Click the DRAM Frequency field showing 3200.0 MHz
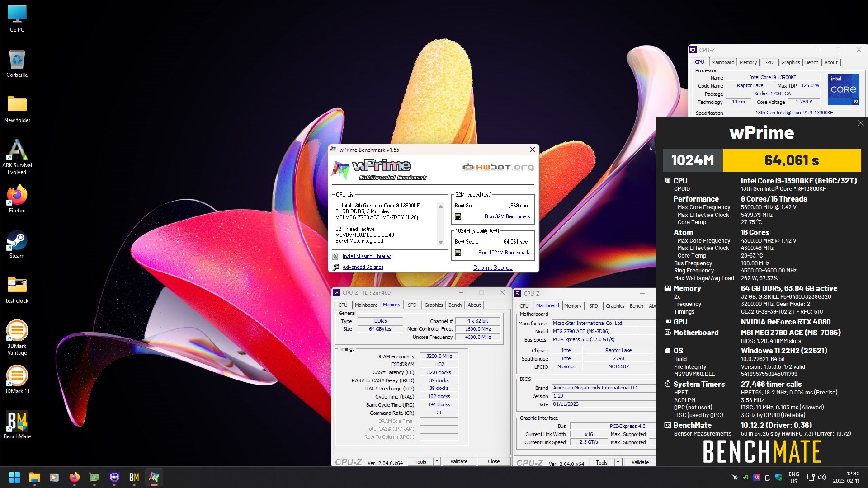The height and width of the screenshot is (488, 868). tap(439, 356)
